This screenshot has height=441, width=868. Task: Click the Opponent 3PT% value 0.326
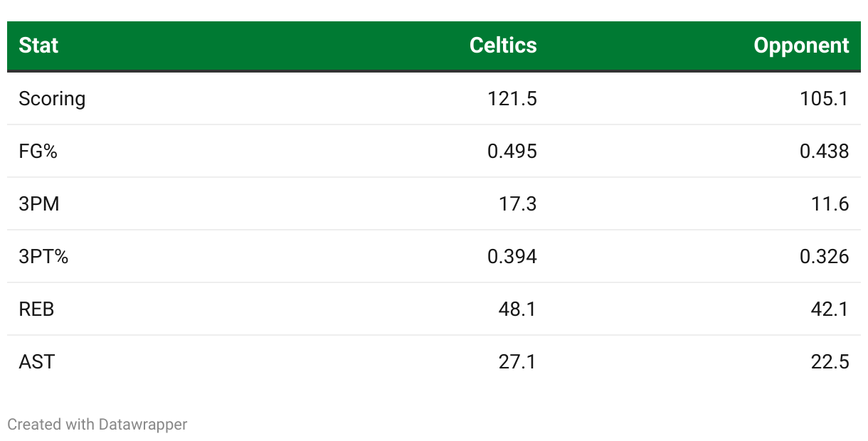[824, 256]
